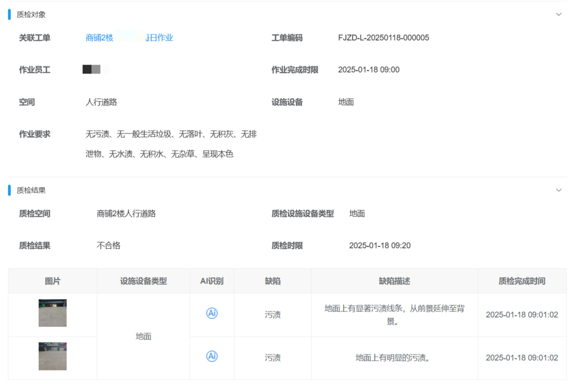Click AI icon in the first defect row
This screenshot has width=574, height=392.
click(x=212, y=313)
